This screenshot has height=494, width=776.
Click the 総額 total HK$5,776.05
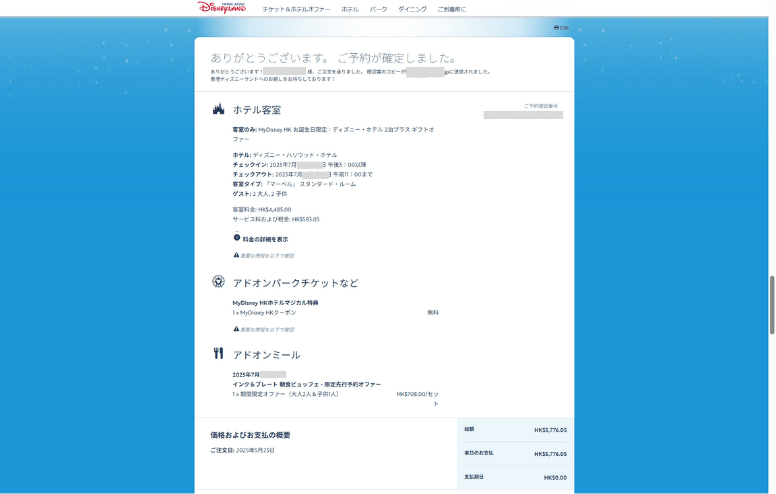tap(550, 430)
